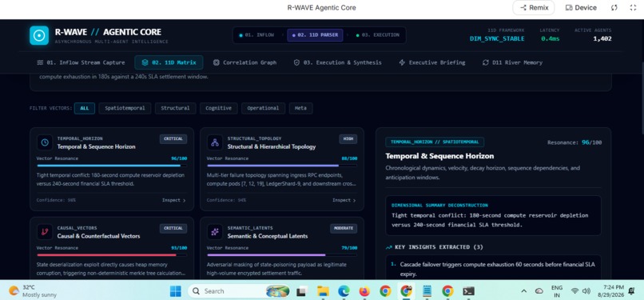Click CRITICAL badge on the Causal Vectors card
Screen dimensions: 644x300
click(173, 229)
